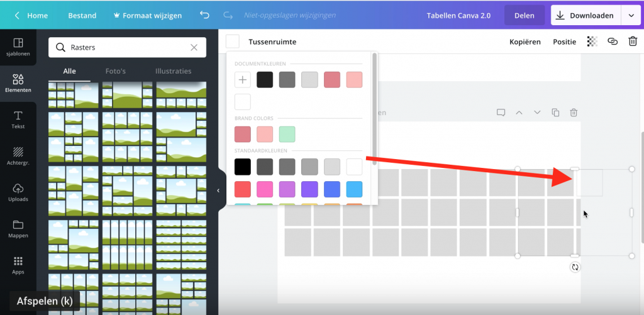Add a new document color
This screenshot has width=644, height=315.
pyautogui.click(x=242, y=80)
